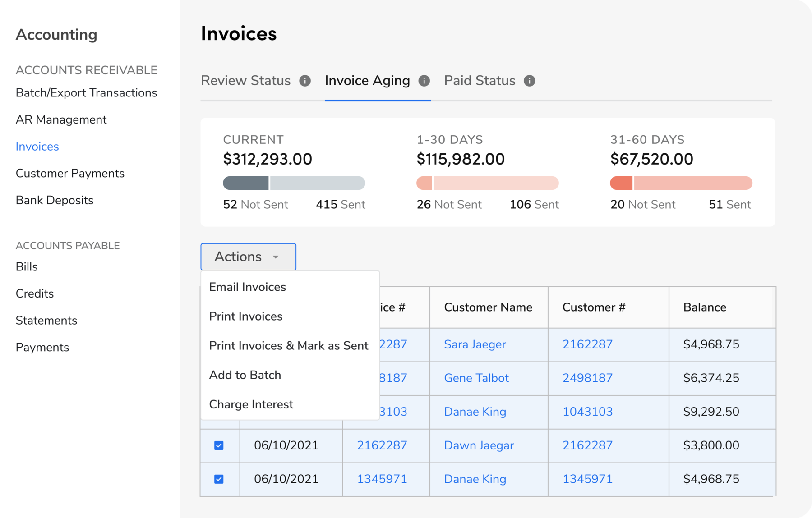Navigate to Bank Deposits
This screenshot has width=812, height=518.
coord(54,200)
